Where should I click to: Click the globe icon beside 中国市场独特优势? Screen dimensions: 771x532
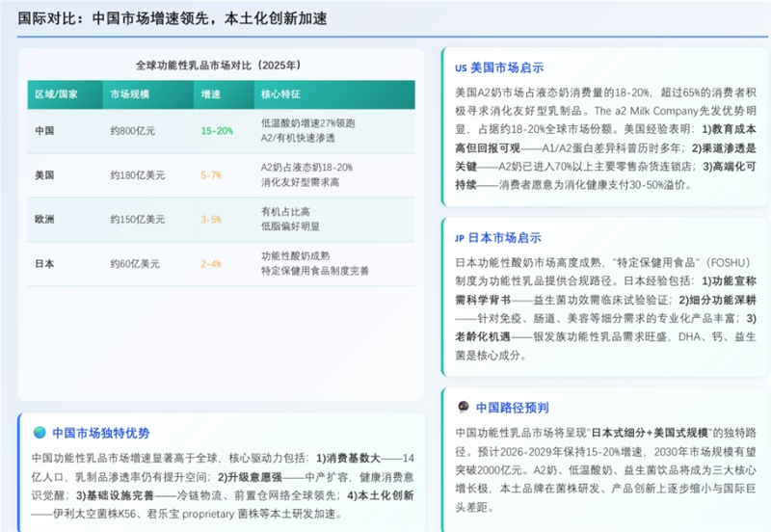tap(40, 433)
